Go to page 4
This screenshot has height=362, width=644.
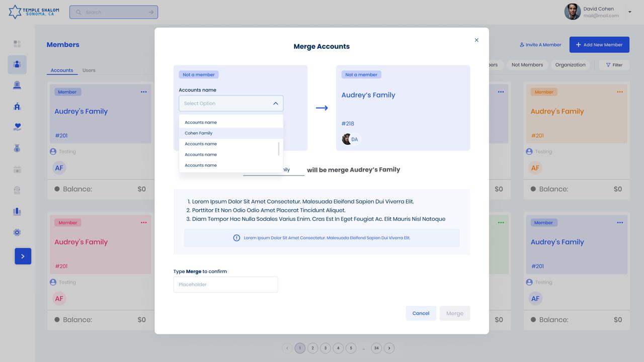[x=338, y=348]
